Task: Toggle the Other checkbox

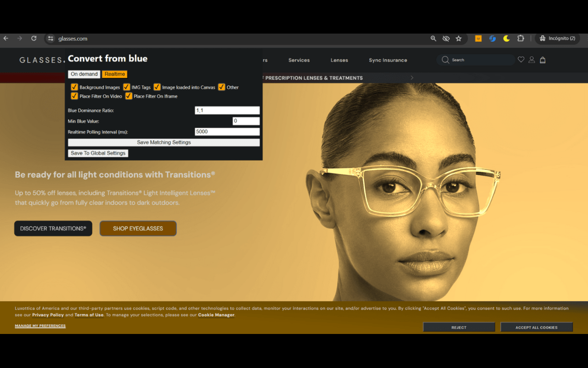Action: pyautogui.click(x=221, y=87)
